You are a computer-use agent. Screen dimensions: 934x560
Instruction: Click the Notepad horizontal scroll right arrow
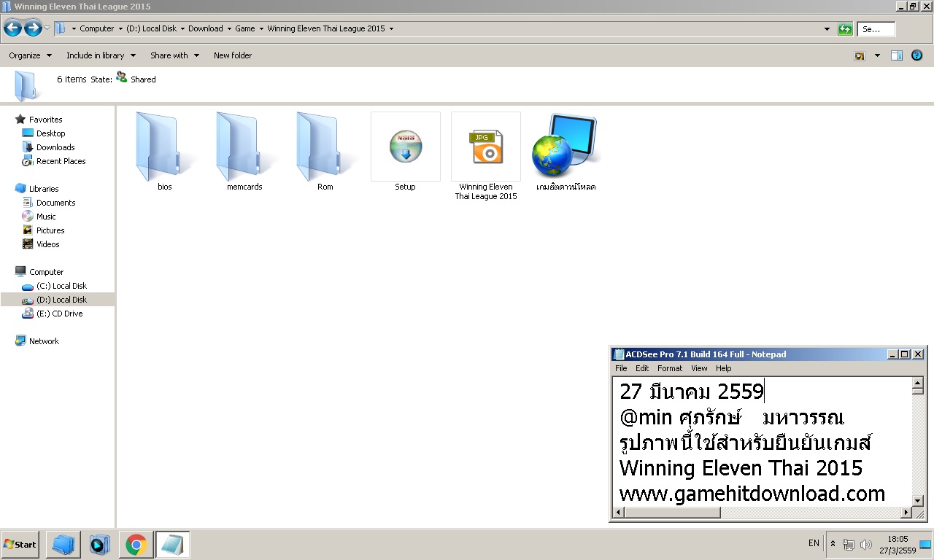point(906,513)
